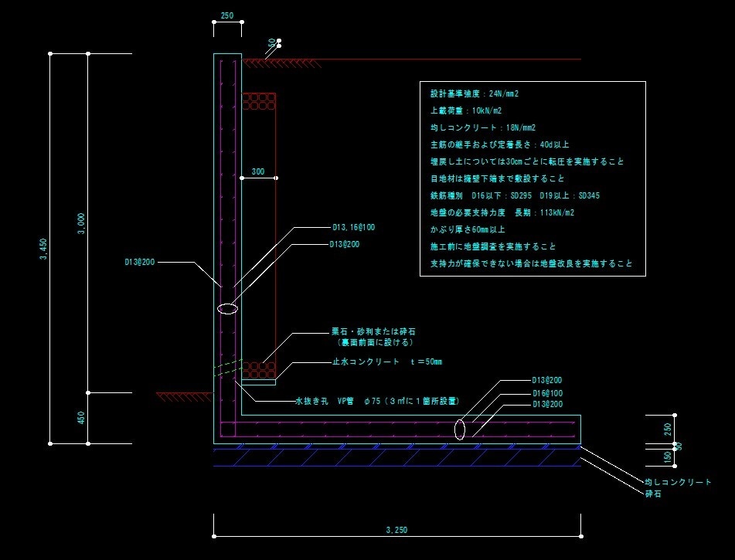Click the '3,250' base width dimension
The image size is (735, 560).
click(x=396, y=530)
